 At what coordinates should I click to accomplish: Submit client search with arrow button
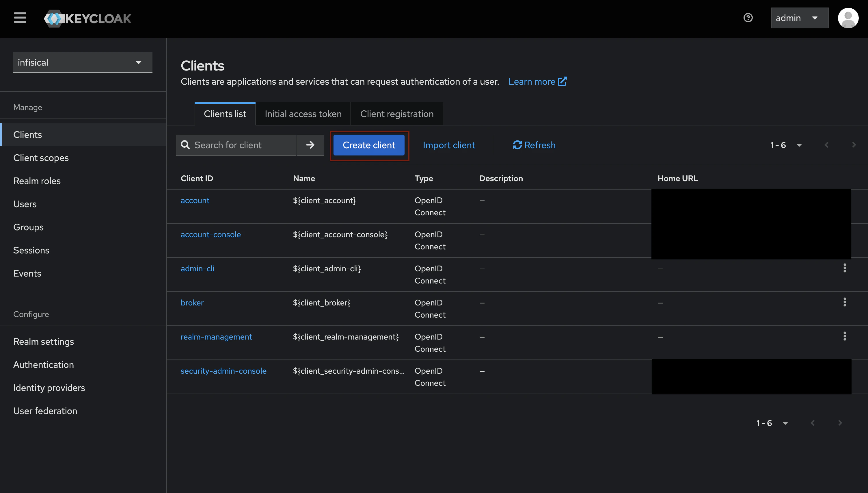point(310,145)
